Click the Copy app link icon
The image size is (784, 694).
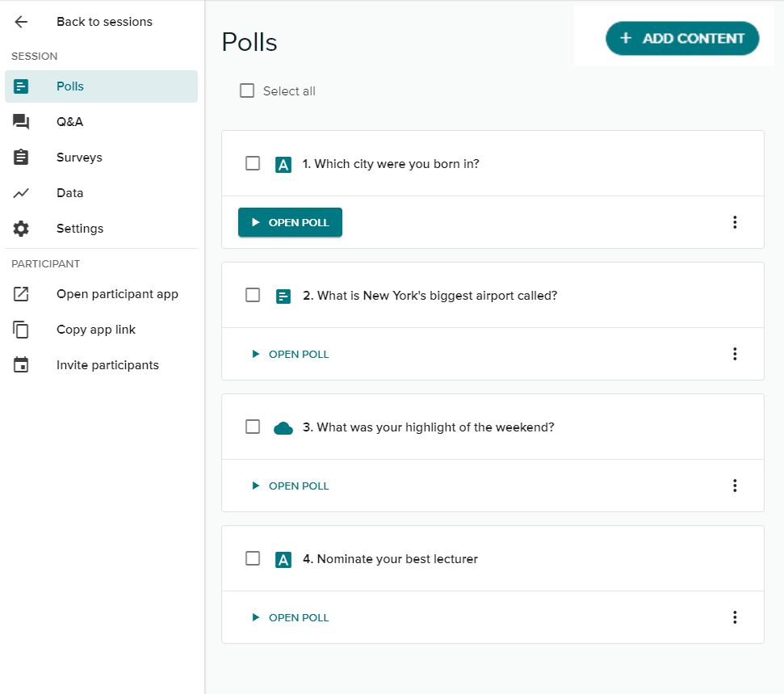21,330
